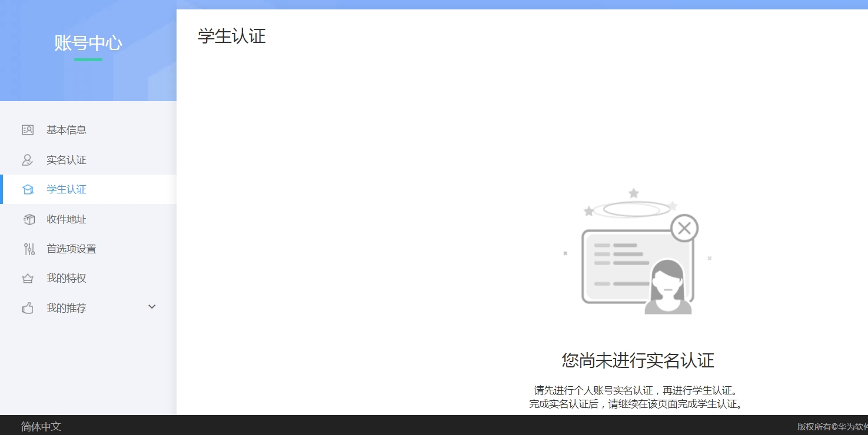Select 学生认证 sidebar entry
The height and width of the screenshot is (435, 868).
coord(88,189)
